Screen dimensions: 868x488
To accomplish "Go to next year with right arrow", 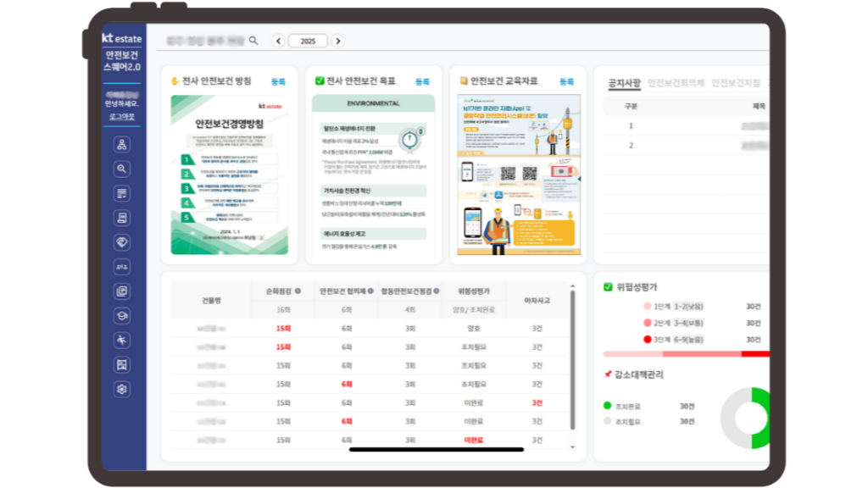I will click(337, 41).
